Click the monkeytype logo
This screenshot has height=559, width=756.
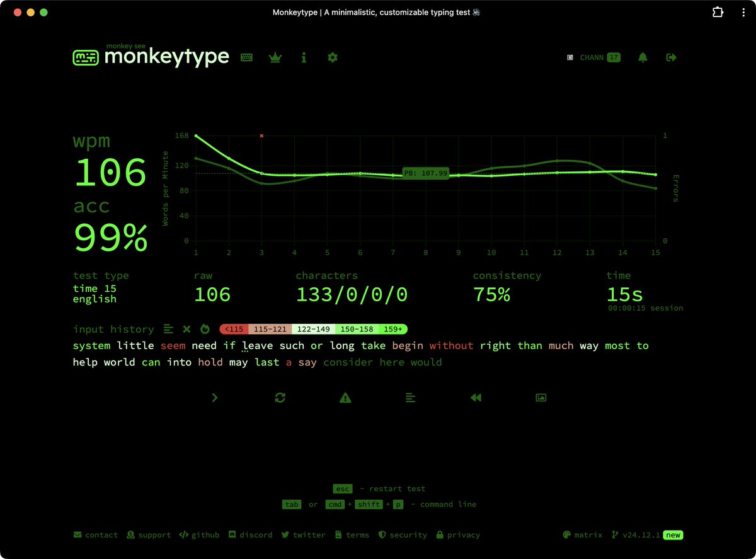click(x=151, y=56)
